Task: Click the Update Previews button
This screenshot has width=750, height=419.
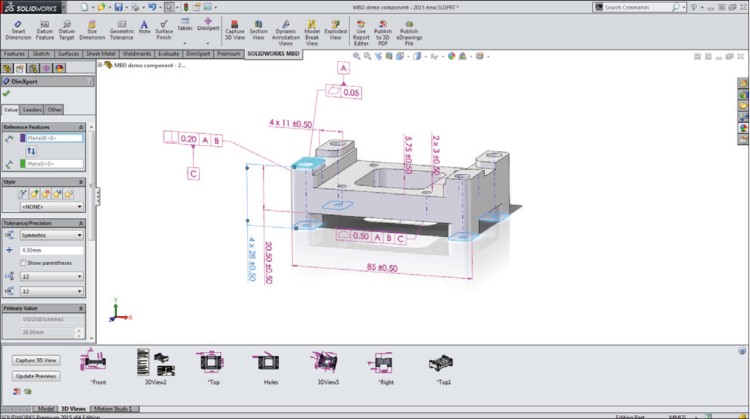Action: pos(35,376)
